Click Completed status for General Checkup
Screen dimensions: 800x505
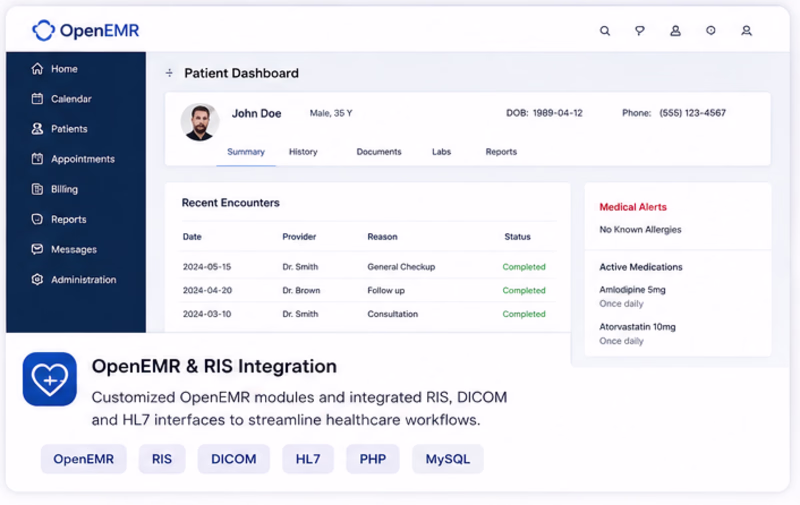tap(524, 267)
